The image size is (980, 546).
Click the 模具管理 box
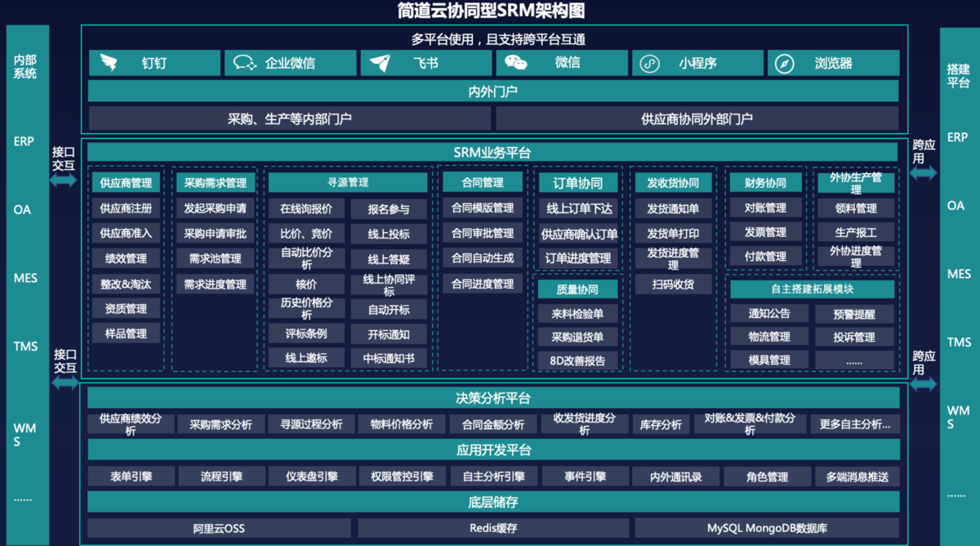tap(769, 360)
